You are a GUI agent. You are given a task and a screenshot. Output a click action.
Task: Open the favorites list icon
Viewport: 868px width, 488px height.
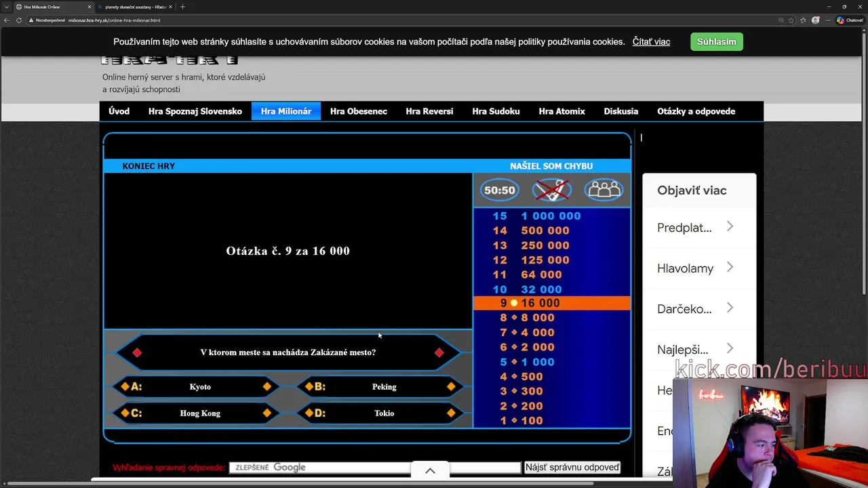click(803, 20)
